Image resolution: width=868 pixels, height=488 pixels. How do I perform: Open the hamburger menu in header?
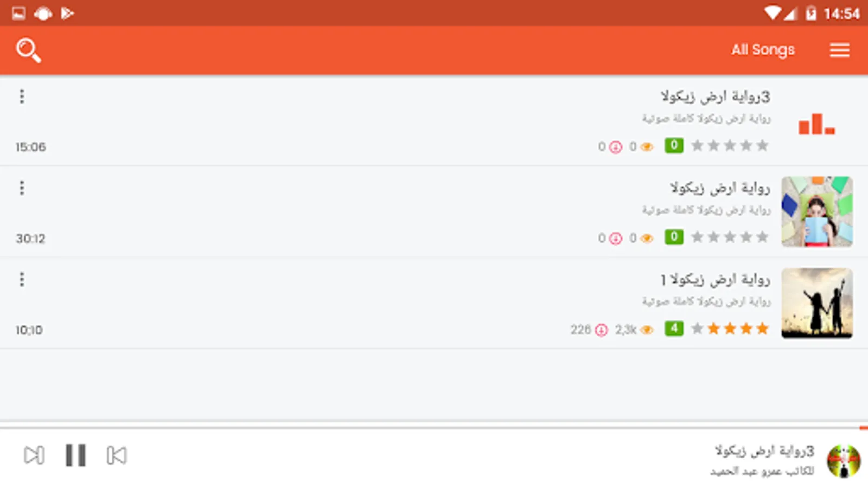839,50
